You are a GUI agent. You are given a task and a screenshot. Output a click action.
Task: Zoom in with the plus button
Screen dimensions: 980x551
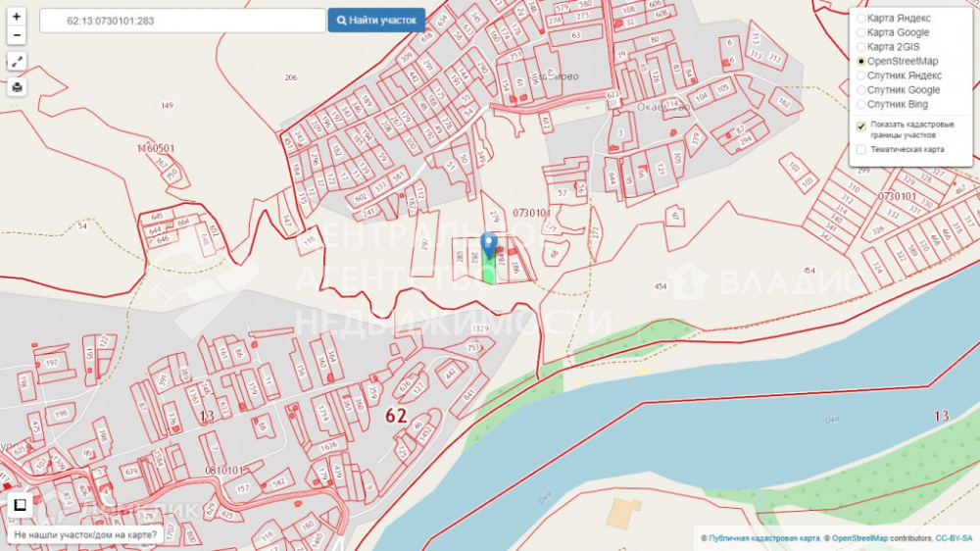(x=17, y=17)
